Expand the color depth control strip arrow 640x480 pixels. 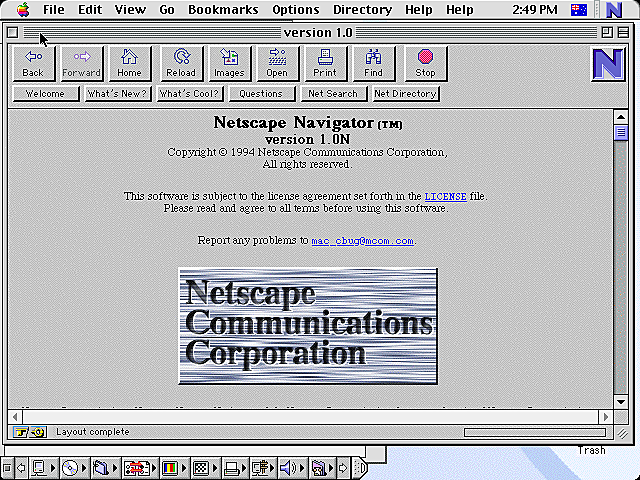tap(183, 468)
